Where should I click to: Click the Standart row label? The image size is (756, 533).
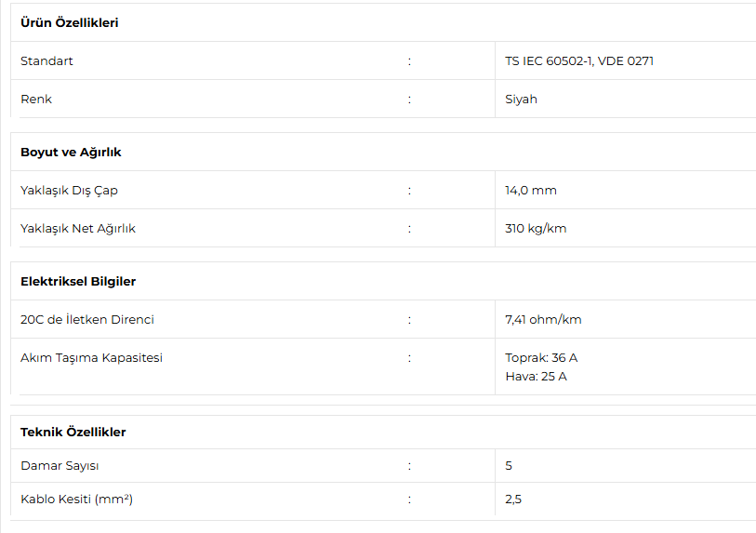[x=46, y=60]
